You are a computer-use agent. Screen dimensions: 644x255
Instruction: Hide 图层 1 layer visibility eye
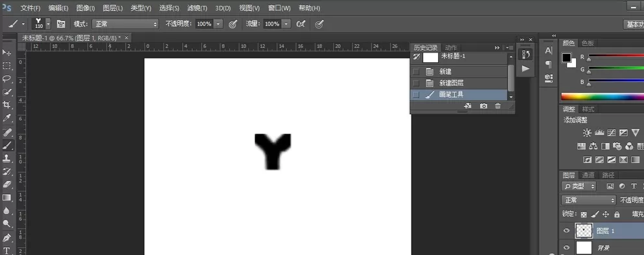tap(567, 231)
